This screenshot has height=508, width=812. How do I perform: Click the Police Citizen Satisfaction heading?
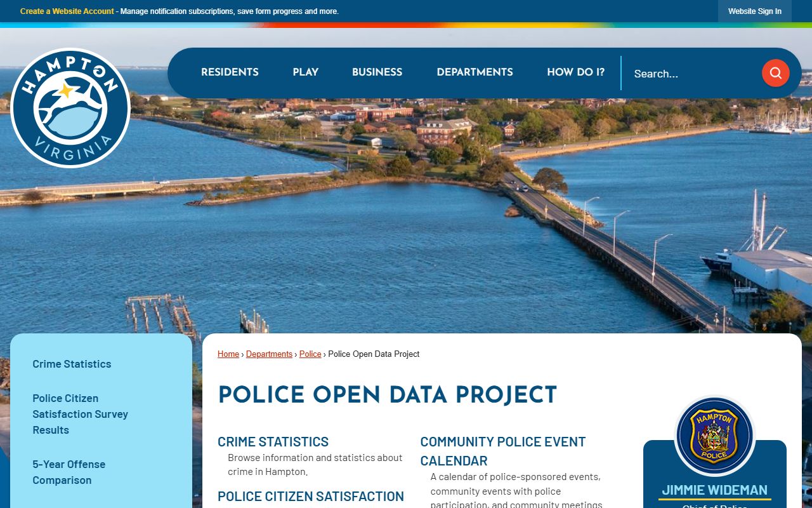(311, 497)
